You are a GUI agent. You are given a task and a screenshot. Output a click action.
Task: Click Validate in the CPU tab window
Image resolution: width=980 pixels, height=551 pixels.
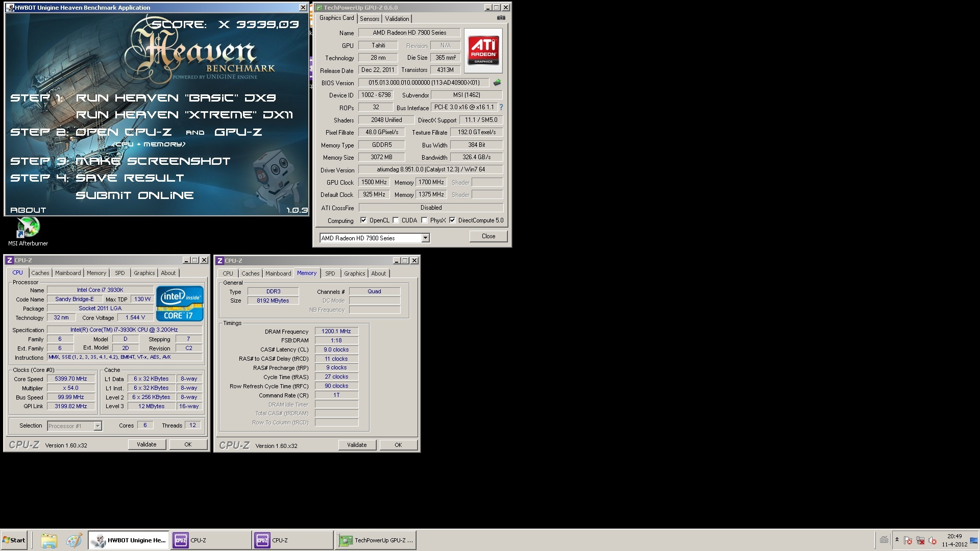[x=146, y=444]
